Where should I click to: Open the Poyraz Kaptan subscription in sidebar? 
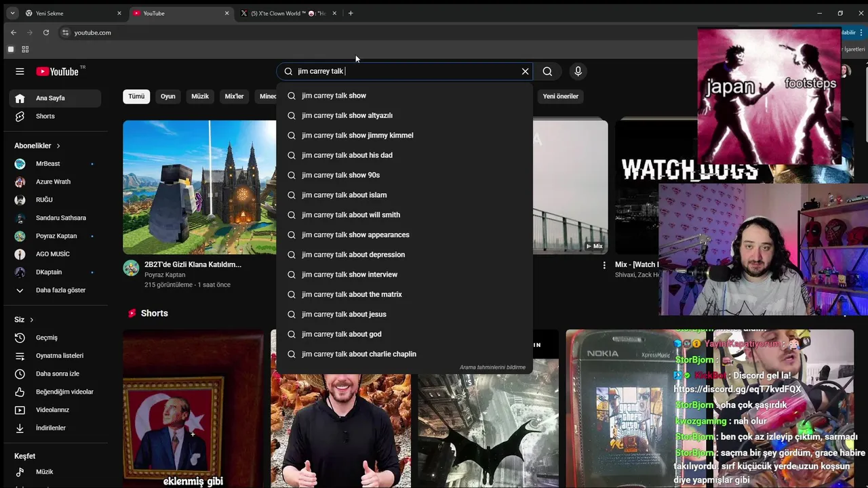point(55,236)
